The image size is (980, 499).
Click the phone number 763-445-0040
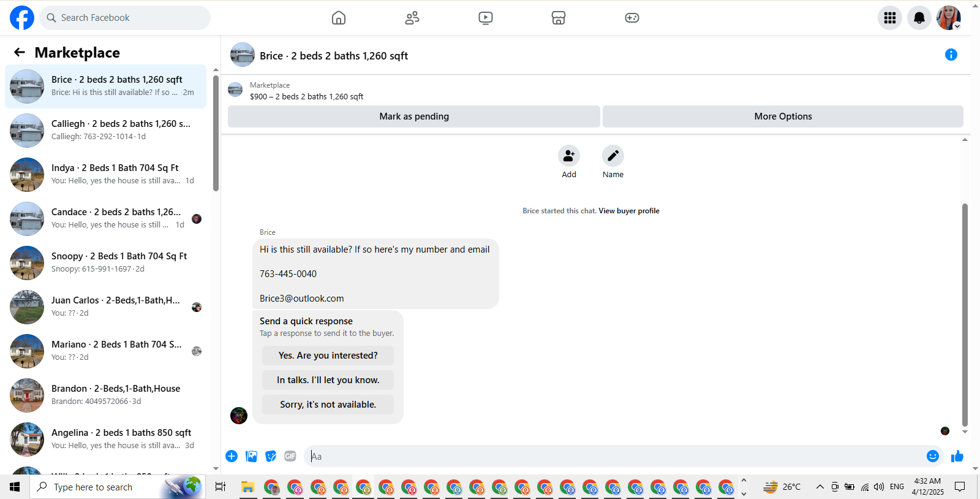288,274
